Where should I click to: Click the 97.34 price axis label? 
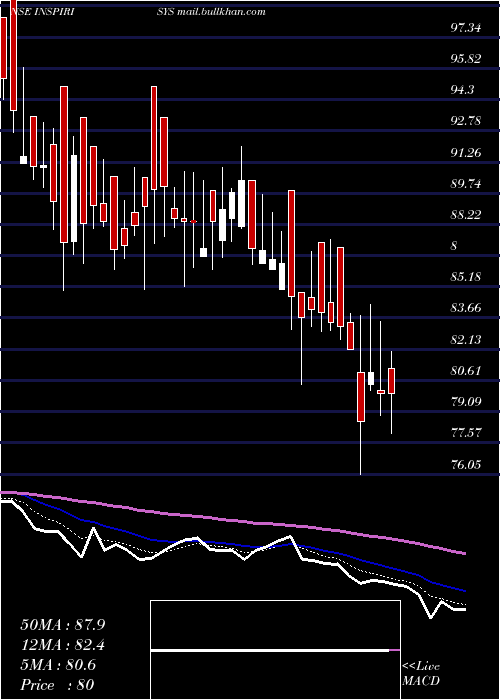pos(466,28)
